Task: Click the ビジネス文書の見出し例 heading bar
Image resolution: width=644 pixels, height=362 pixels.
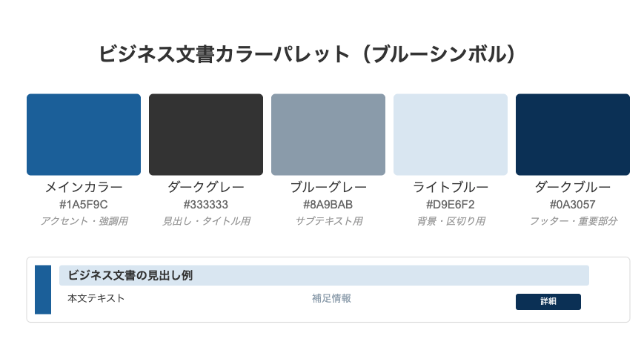Action: (324, 275)
